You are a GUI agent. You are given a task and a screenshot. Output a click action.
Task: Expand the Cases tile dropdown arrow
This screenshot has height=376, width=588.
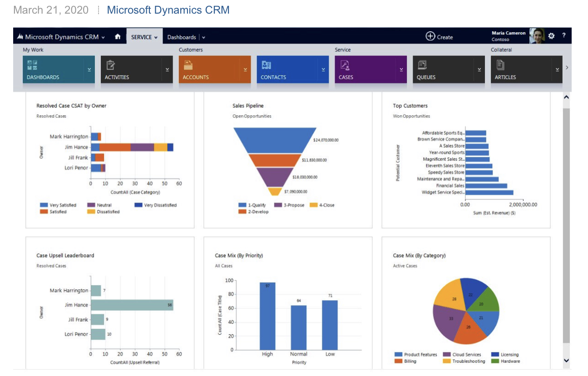[401, 69]
